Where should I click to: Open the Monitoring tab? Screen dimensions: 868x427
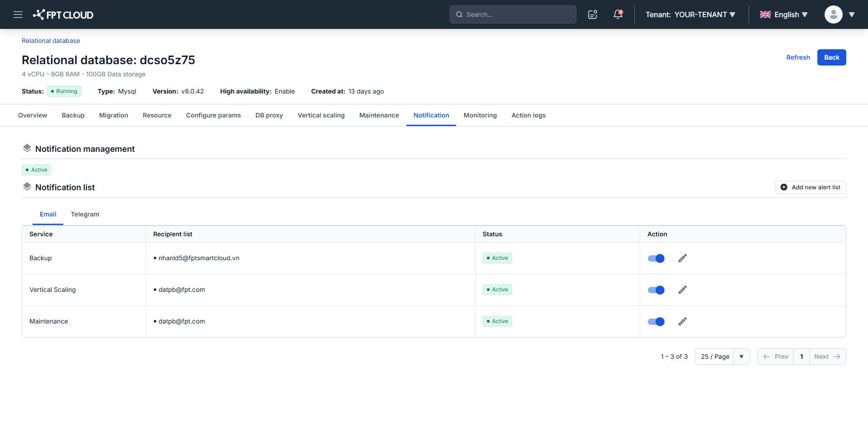pos(480,115)
